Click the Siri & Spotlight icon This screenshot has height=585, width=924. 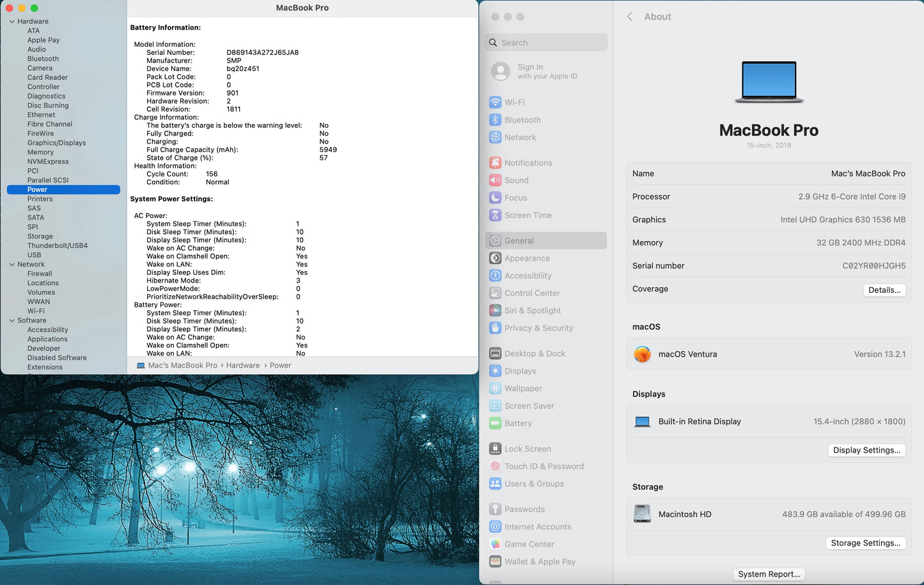tap(495, 311)
